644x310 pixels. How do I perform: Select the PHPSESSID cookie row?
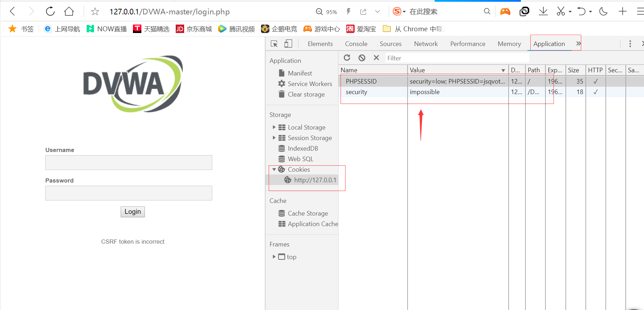pos(491,81)
